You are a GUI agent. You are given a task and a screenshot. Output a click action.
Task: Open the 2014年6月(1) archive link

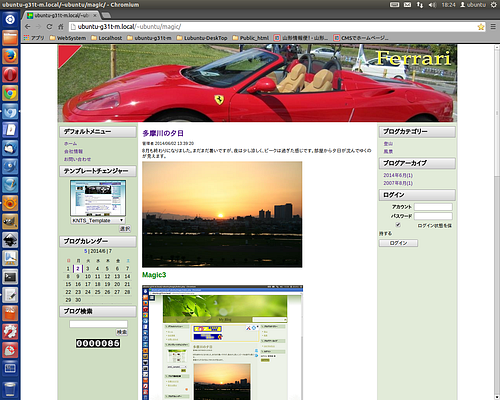click(x=398, y=175)
